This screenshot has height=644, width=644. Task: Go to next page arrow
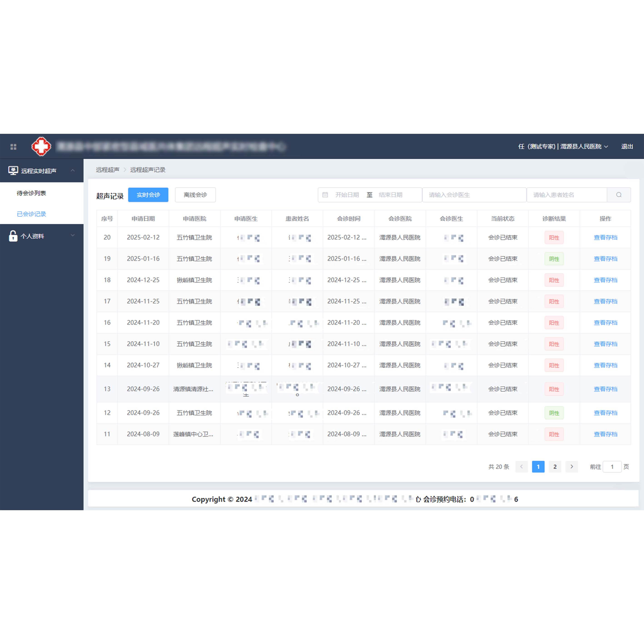point(572,467)
